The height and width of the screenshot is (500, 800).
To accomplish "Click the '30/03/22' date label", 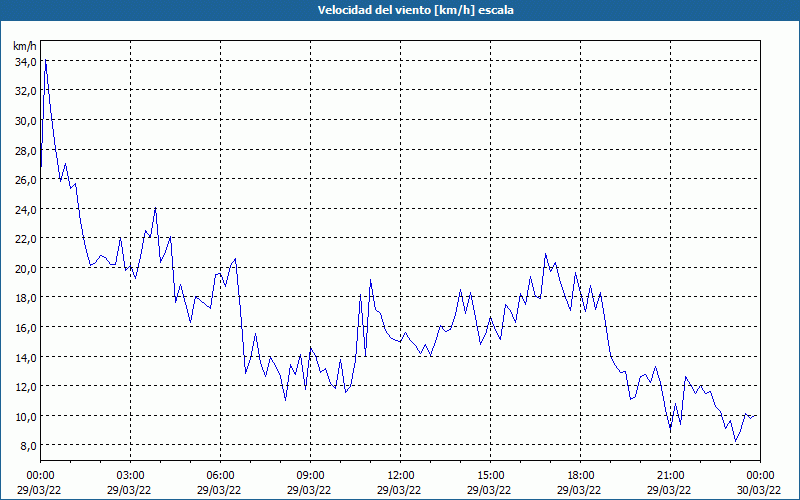I will pyautogui.click(x=759, y=490).
